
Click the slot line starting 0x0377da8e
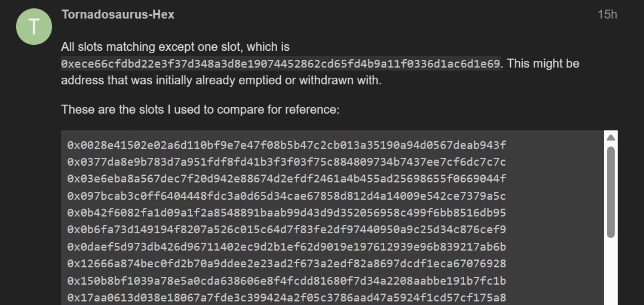pyautogui.click(x=287, y=162)
